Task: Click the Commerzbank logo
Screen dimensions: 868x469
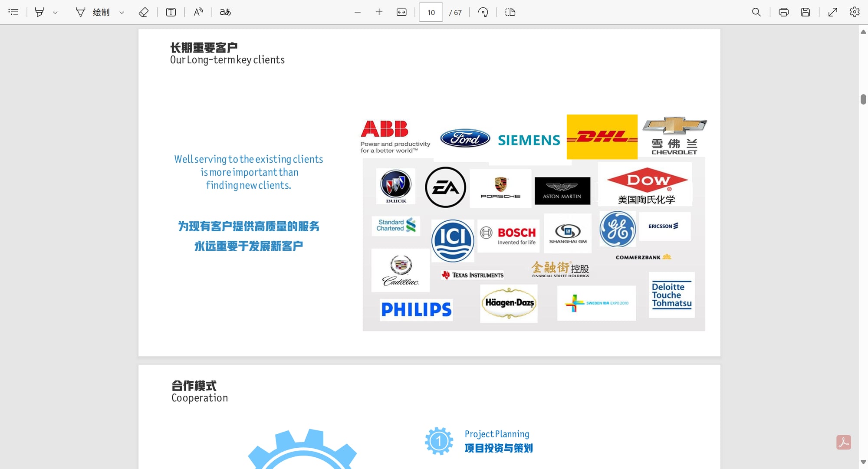Action: click(x=643, y=257)
